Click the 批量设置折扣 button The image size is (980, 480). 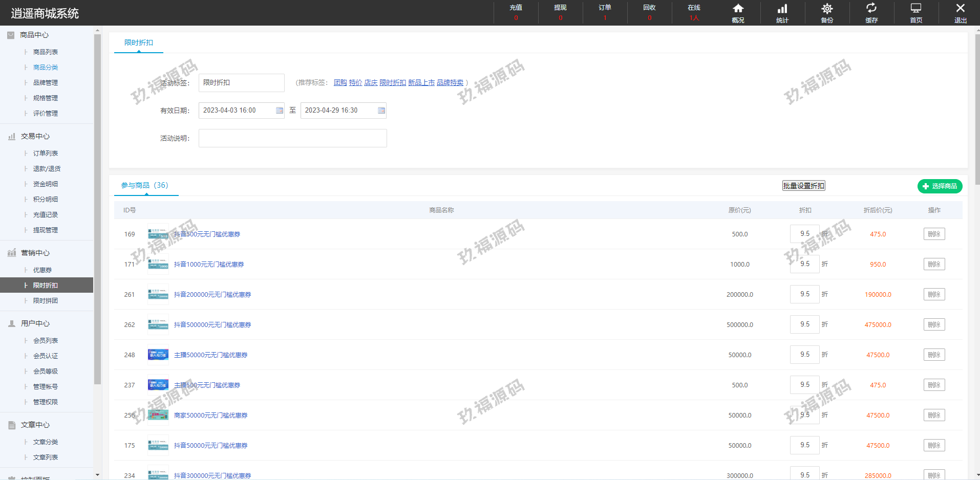[803, 186]
